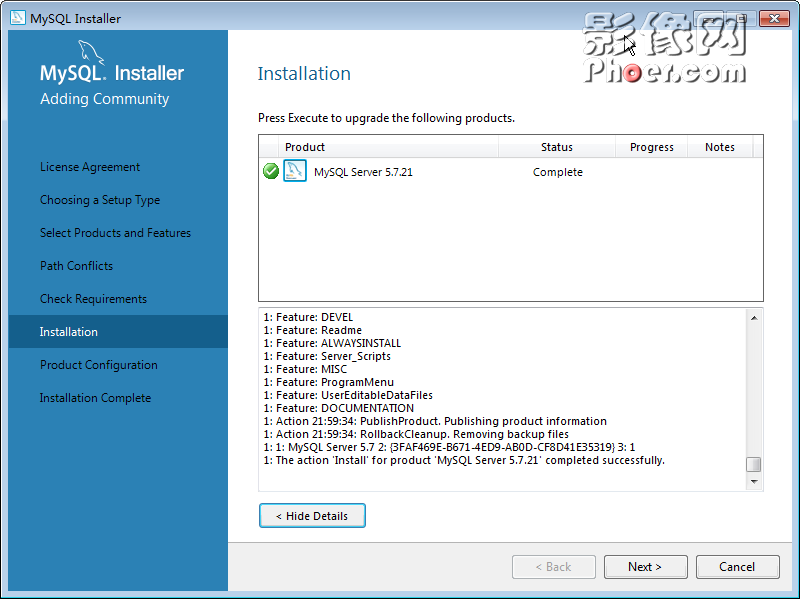
Task: Click the log scrollbar down arrow
Action: click(754, 482)
